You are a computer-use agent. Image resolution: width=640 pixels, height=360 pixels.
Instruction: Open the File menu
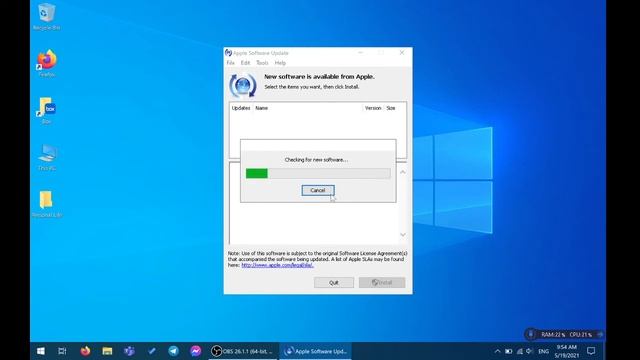point(231,63)
